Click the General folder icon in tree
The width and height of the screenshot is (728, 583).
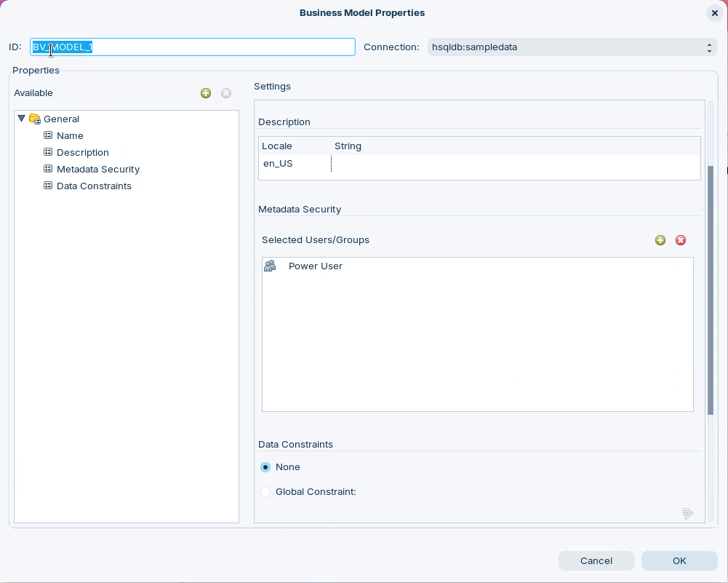(x=35, y=119)
